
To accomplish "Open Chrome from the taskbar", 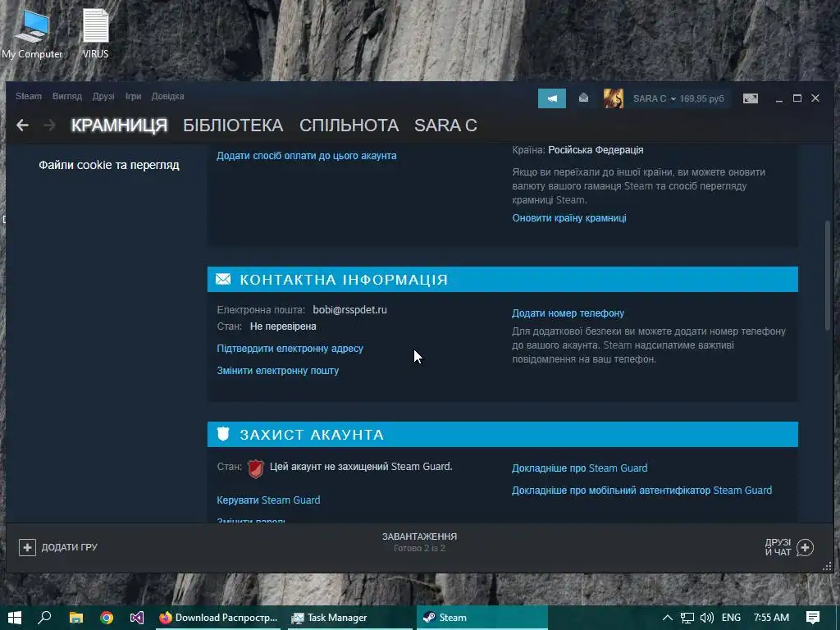I will click(107, 618).
